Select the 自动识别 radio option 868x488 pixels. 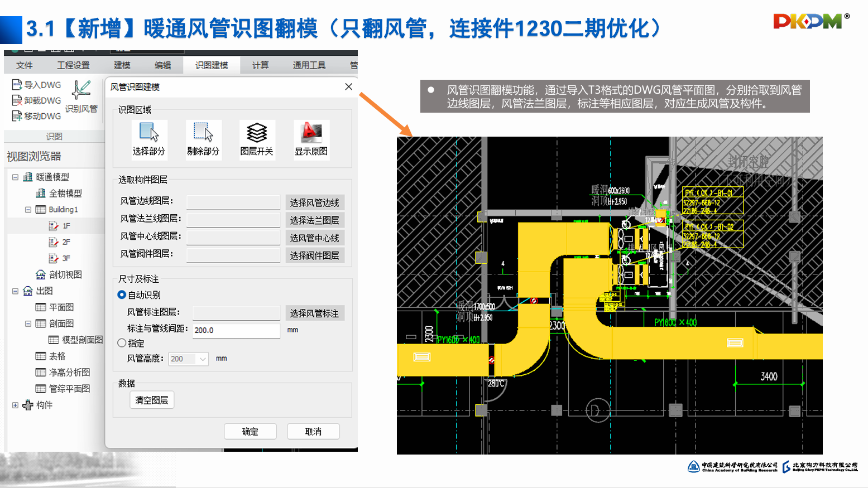pos(122,294)
